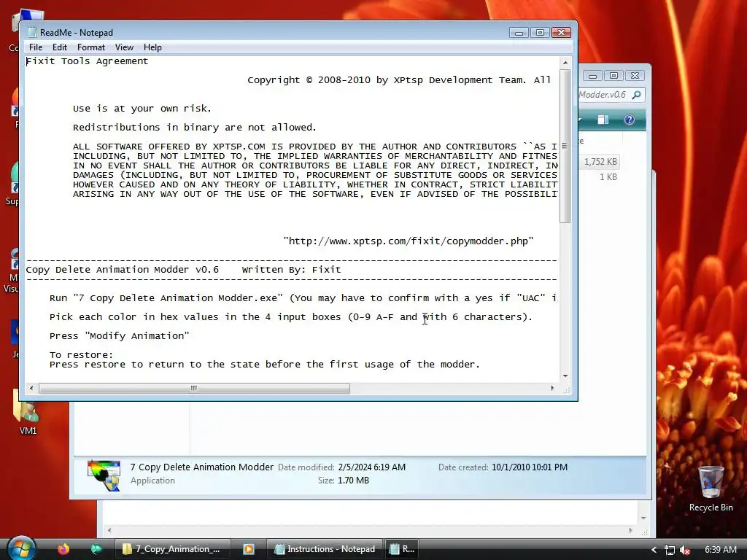Close the Explorer window behind Notepad
The image size is (747, 560).
pyautogui.click(x=635, y=76)
